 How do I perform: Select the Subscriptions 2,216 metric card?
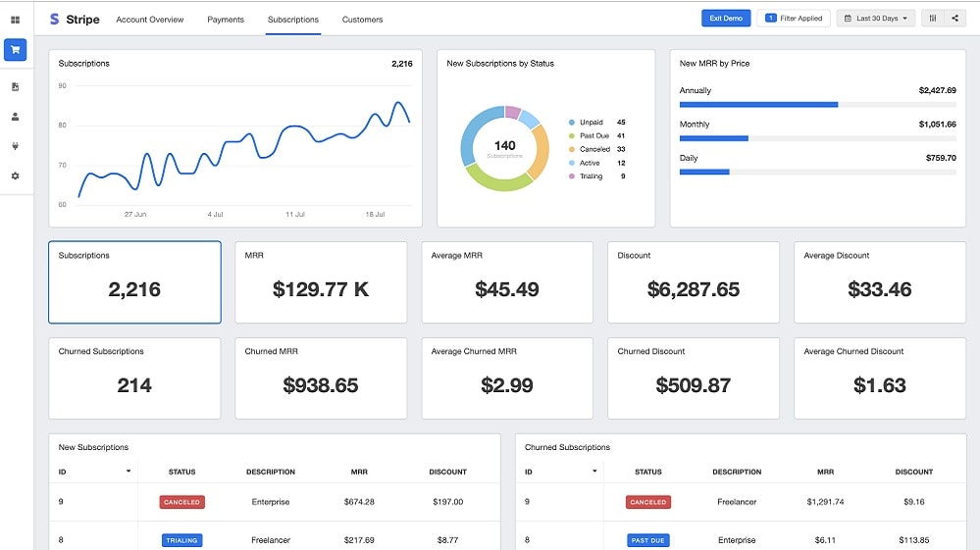tap(135, 282)
